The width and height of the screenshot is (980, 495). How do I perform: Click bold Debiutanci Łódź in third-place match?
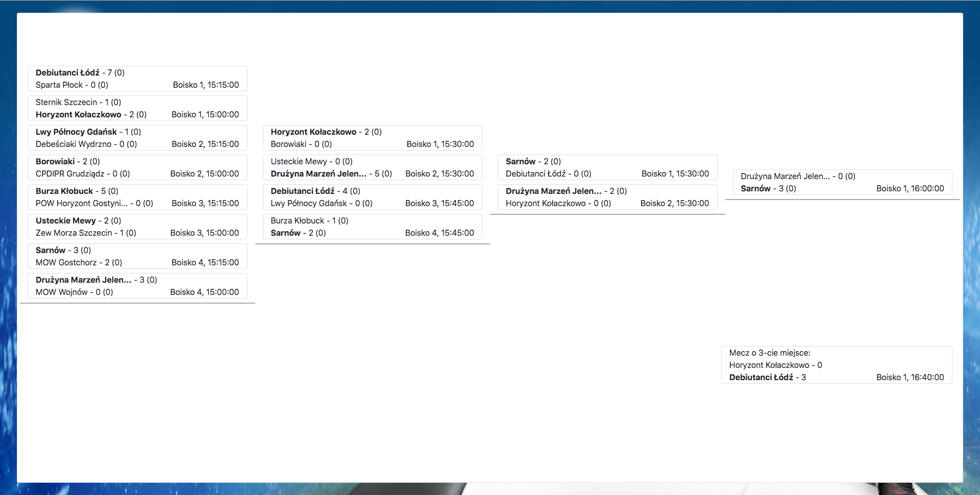[761, 378]
